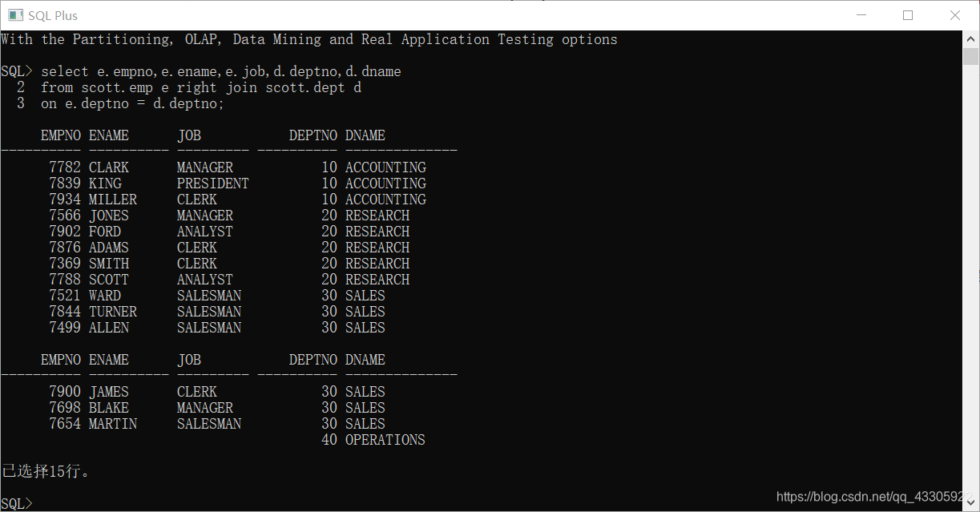Image resolution: width=980 pixels, height=512 pixels.
Task: Click the first DNAME column header
Action: click(365, 135)
